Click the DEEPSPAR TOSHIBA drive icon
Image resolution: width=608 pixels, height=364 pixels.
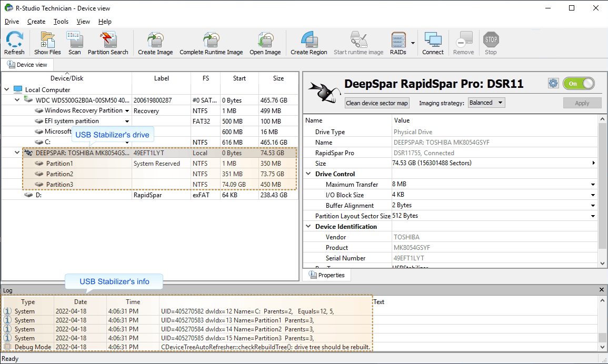pos(28,153)
